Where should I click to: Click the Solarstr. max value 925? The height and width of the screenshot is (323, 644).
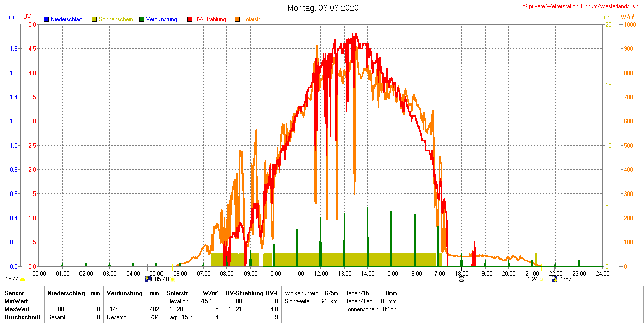213,309
